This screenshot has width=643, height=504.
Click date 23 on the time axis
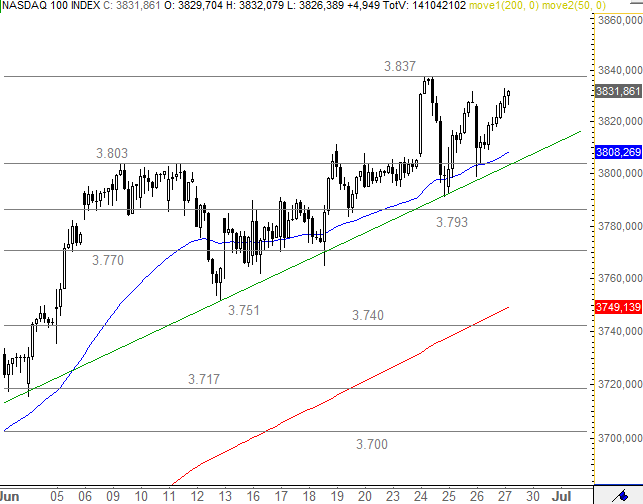coord(392,497)
